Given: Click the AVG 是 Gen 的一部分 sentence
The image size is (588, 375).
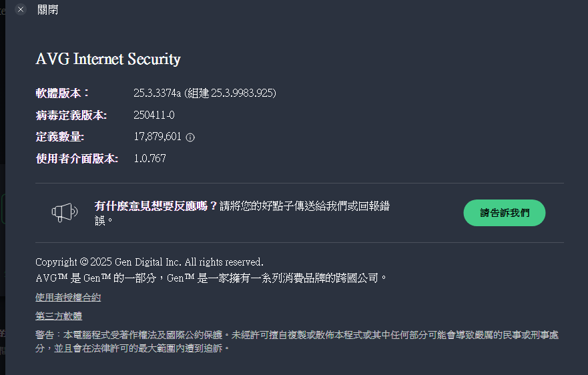Looking at the screenshot, I should (x=211, y=277).
